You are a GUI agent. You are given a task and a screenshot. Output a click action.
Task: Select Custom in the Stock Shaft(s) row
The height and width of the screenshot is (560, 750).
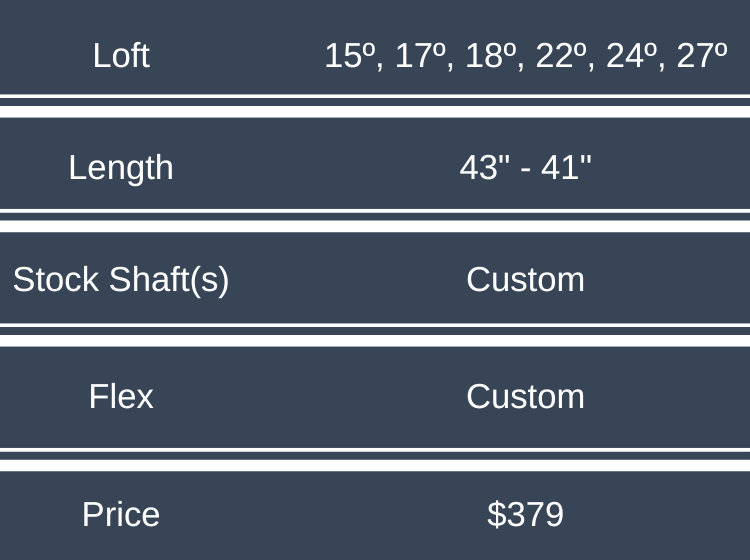coord(525,279)
